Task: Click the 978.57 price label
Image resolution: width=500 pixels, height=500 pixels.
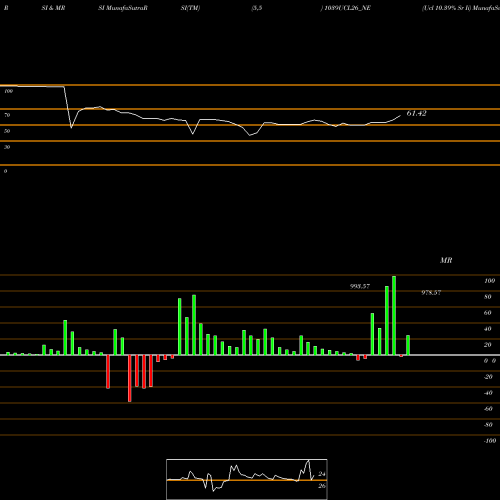Action: [x=431, y=293]
